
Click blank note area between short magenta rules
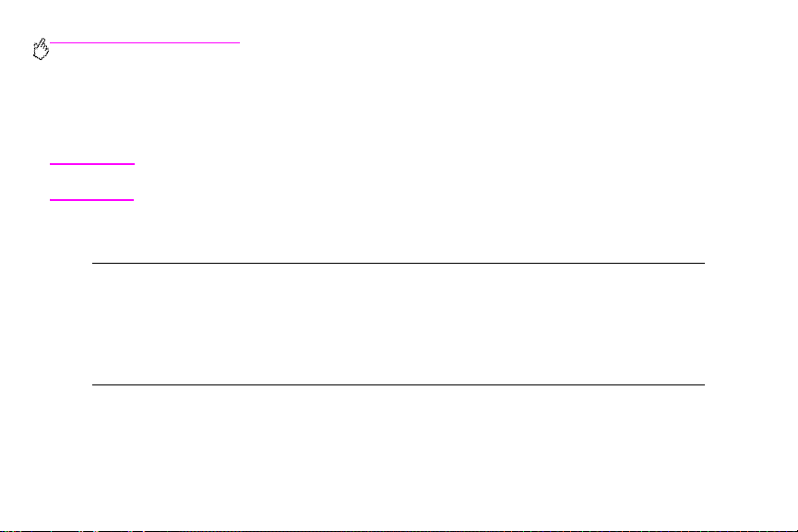click(x=92, y=182)
